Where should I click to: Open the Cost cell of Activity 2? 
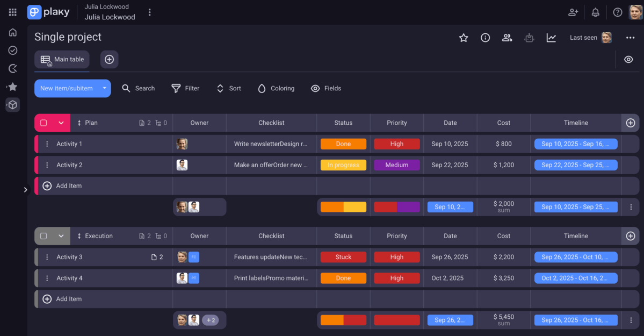pyautogui.click(x=503, y=165)
